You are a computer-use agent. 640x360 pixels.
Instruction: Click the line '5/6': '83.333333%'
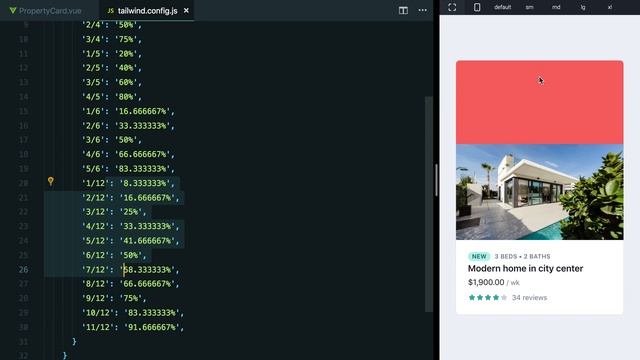[x=129, y=169]
